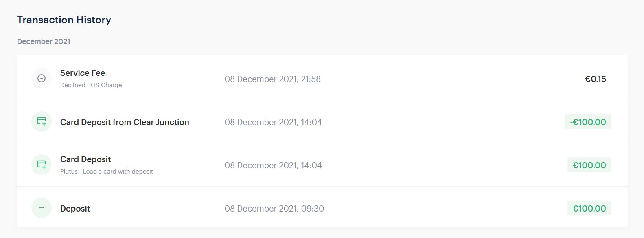Click the Deposit row €100.00 amount badge

(589, 208)
